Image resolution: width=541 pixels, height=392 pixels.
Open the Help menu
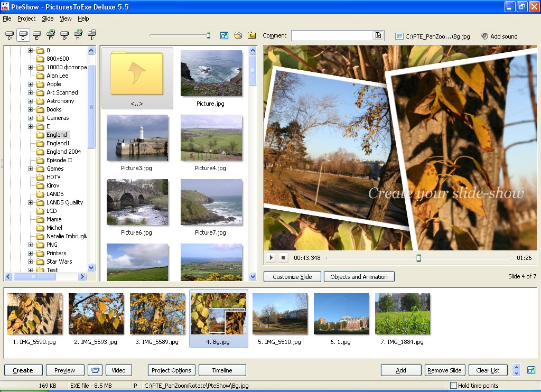(x=83, y=18)
